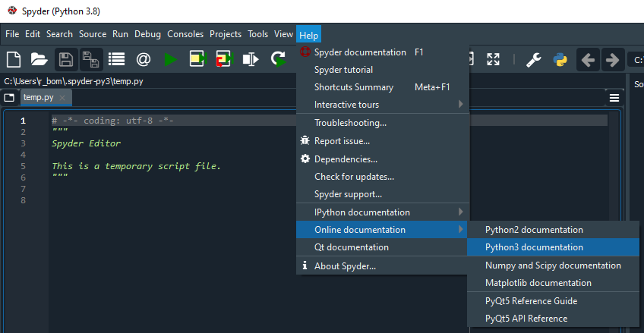This screenshot has width=644, height=333.
Task: Click the Save all files icon
Action: click(91, 60)
